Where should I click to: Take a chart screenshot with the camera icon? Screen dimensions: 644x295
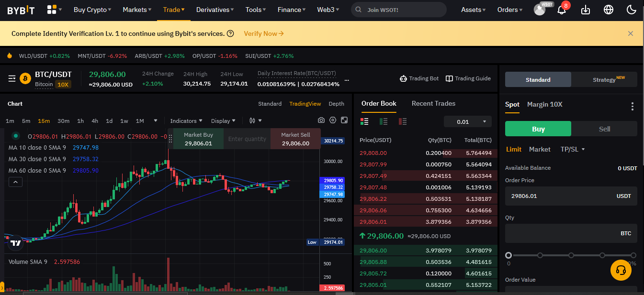coord(321,120)
